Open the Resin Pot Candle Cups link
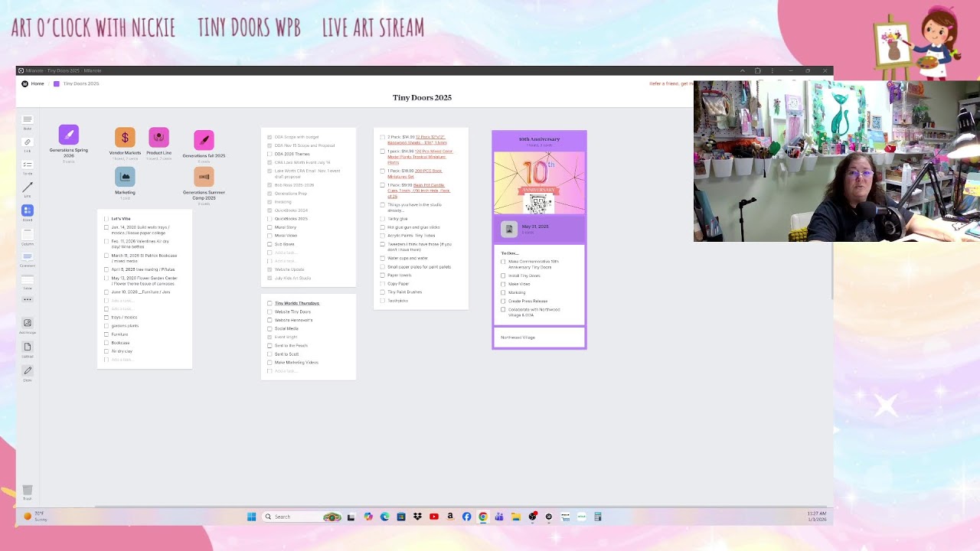980x551 pixels. click(419, 191)
